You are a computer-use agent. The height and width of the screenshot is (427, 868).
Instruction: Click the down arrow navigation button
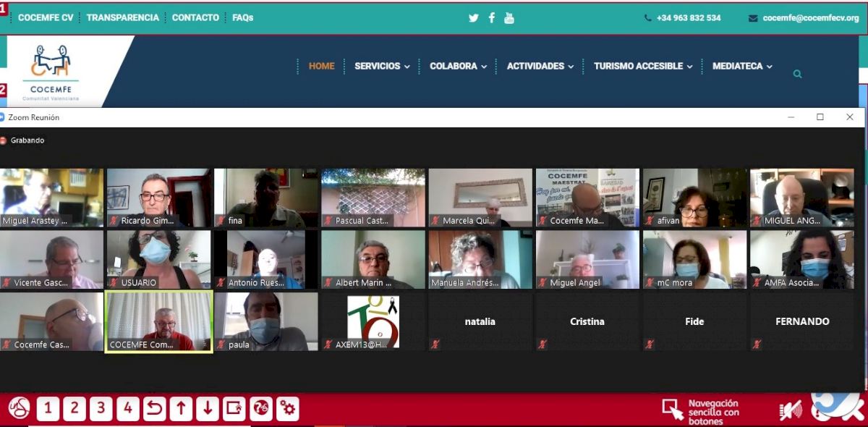[x=207, y=409]
